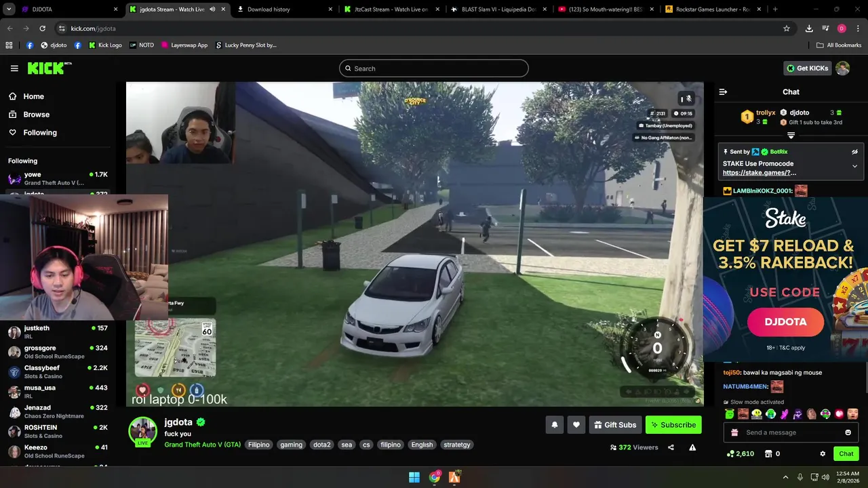The width and height of the screenshot is (868, 488).
Task: Show hidden system tray icons
Action: point(785,477)
